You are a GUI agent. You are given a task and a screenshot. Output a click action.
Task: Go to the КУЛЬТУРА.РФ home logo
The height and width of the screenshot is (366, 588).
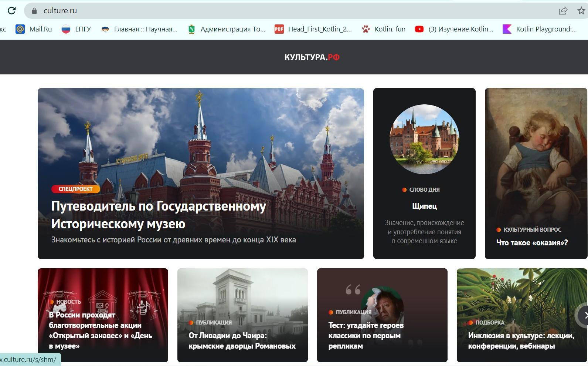pyautogui.click(x=312, y=57)
